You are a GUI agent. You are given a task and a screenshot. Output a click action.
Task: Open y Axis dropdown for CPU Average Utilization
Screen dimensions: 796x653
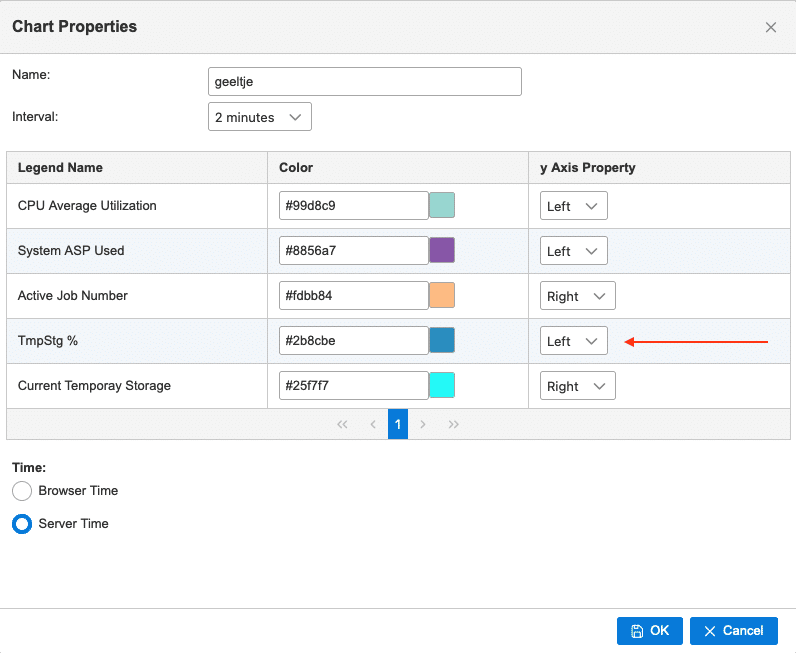tap(574, 206)
